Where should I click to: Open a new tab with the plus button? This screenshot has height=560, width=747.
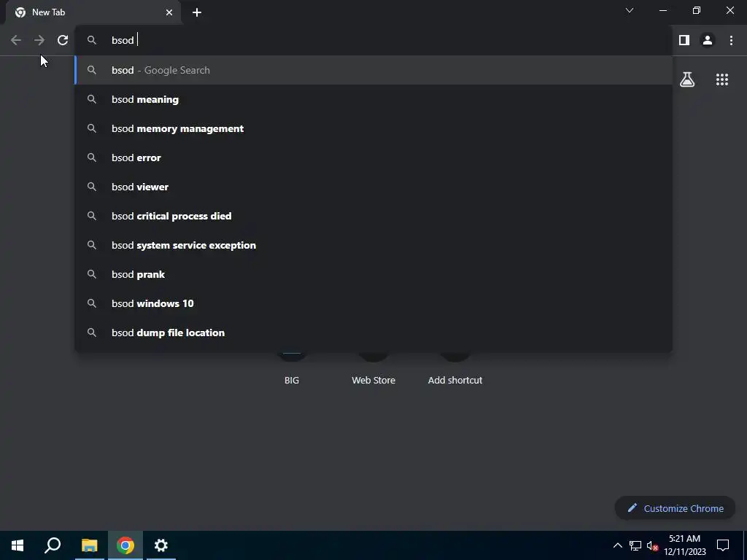click(197, 12)
